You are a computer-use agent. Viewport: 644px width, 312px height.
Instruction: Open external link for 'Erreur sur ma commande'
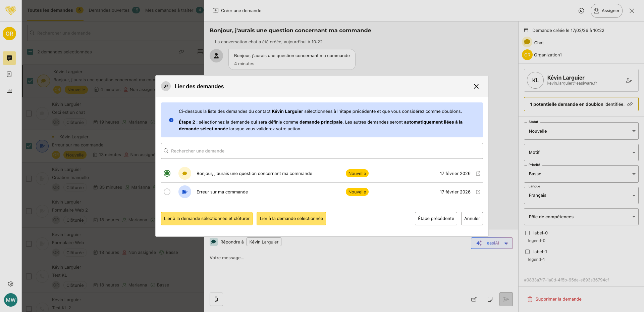[478, 192]
